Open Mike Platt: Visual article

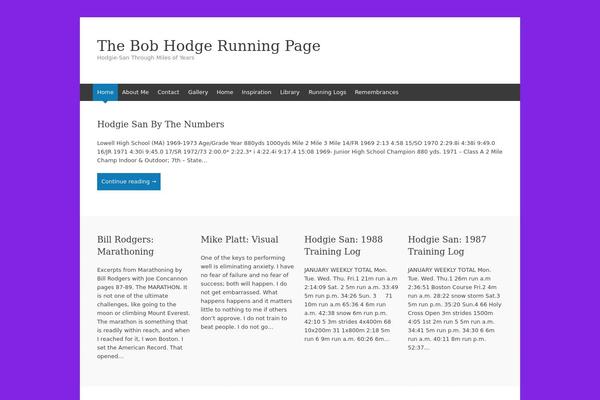tap(240, 240)
